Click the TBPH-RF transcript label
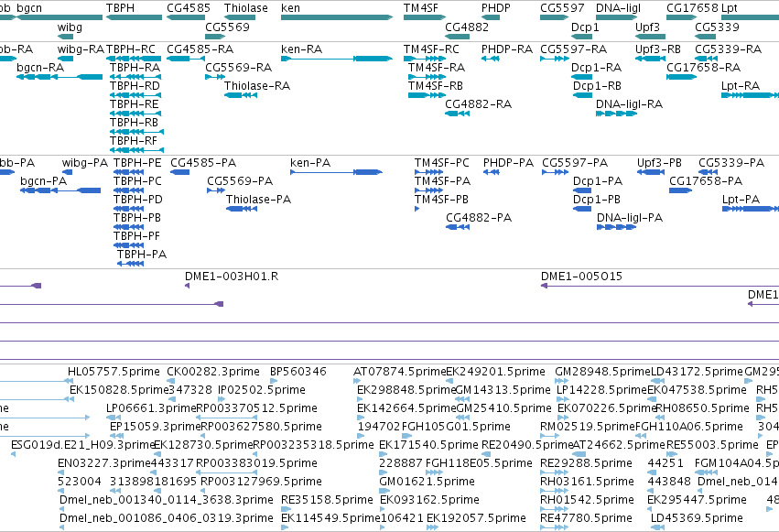Screen dimensions: 779x532 point(134,141)
